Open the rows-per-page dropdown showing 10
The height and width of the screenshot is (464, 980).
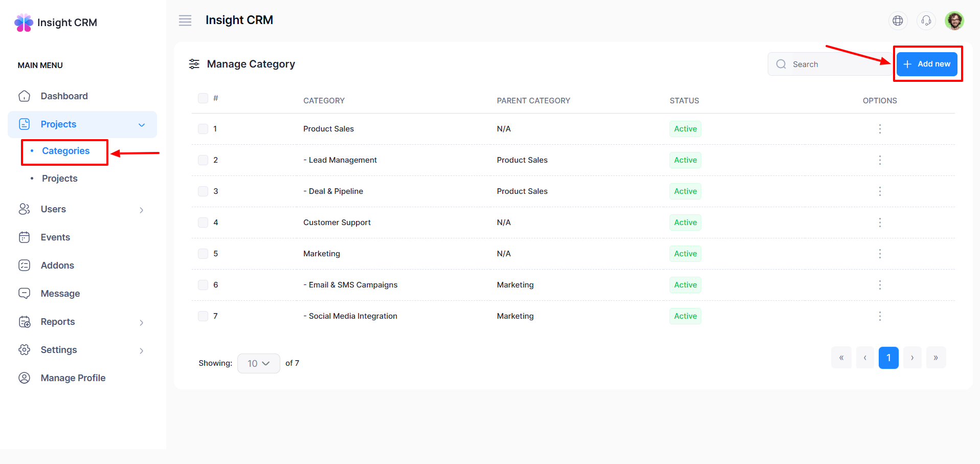point(258,363)
